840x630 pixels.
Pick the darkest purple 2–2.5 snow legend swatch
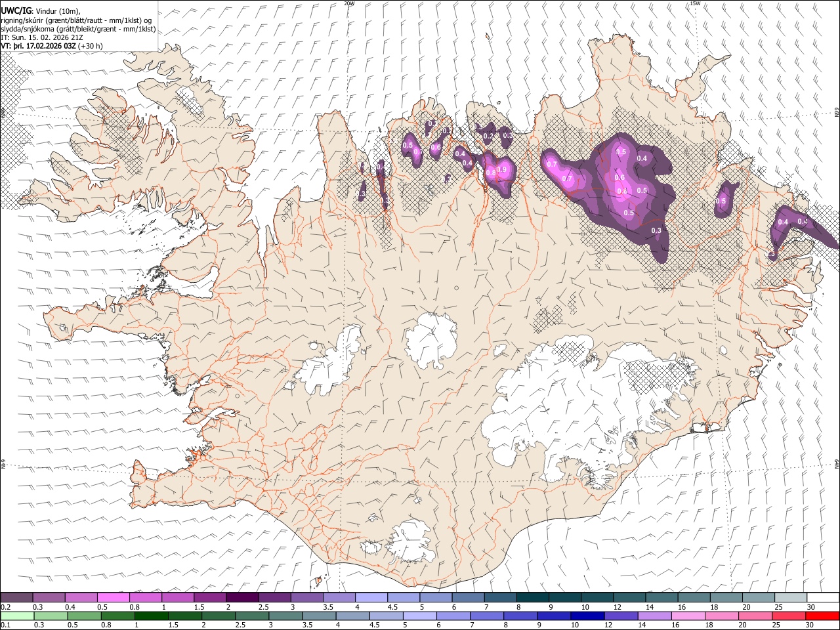[x=242, y=598]
